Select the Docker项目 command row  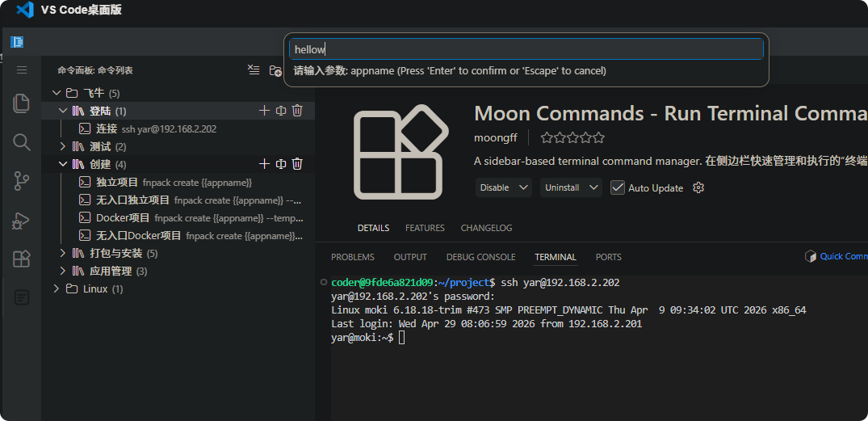click(x=177, y=217)
